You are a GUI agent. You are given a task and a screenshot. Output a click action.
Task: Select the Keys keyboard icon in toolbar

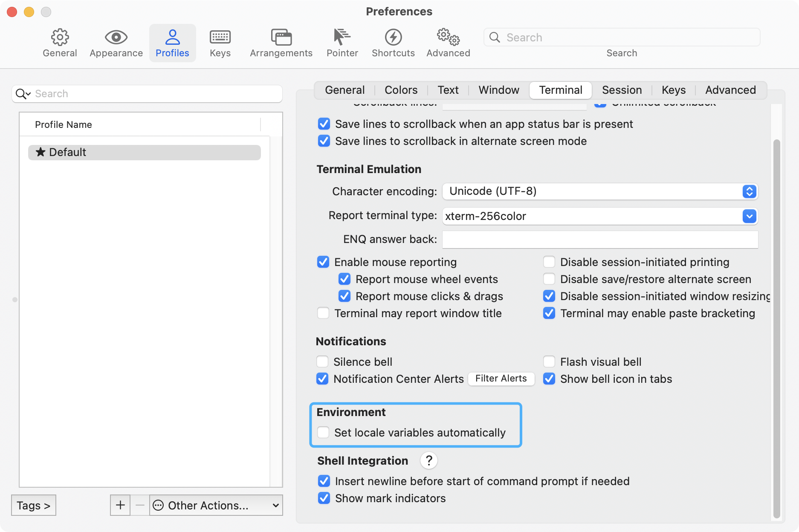[220, 38]
